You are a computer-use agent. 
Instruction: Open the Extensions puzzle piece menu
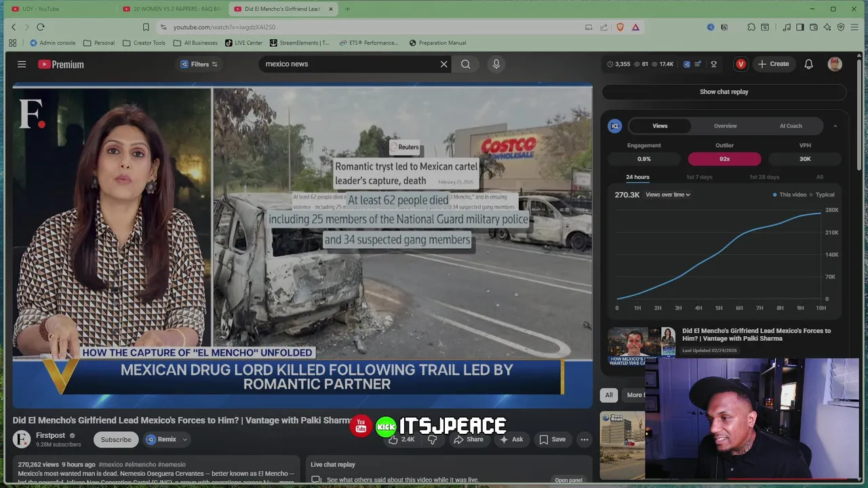(x=751, y=27)
